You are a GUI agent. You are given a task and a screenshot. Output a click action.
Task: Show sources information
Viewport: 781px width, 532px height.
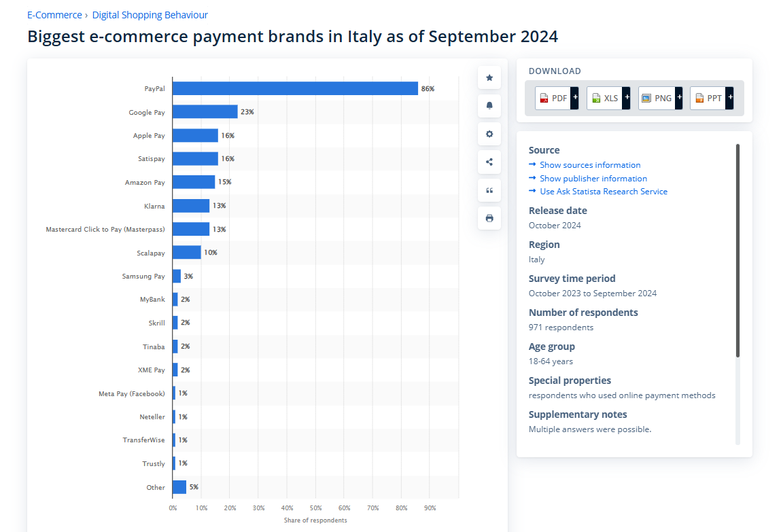tap(590, 164)
